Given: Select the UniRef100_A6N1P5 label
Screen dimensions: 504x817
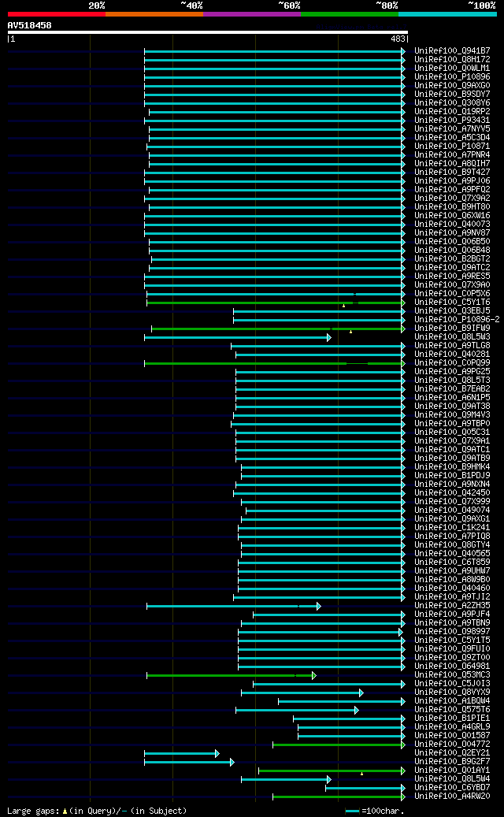Looking at the screenshot, I should tap(452, 398).
